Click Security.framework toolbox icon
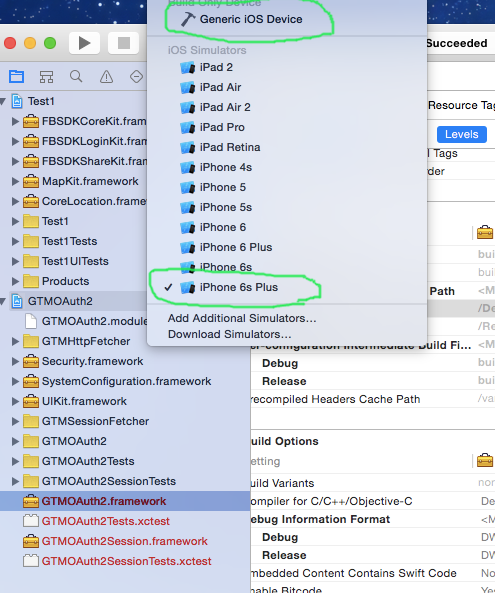The image size is (495, 593). click(x=31, y=362)
